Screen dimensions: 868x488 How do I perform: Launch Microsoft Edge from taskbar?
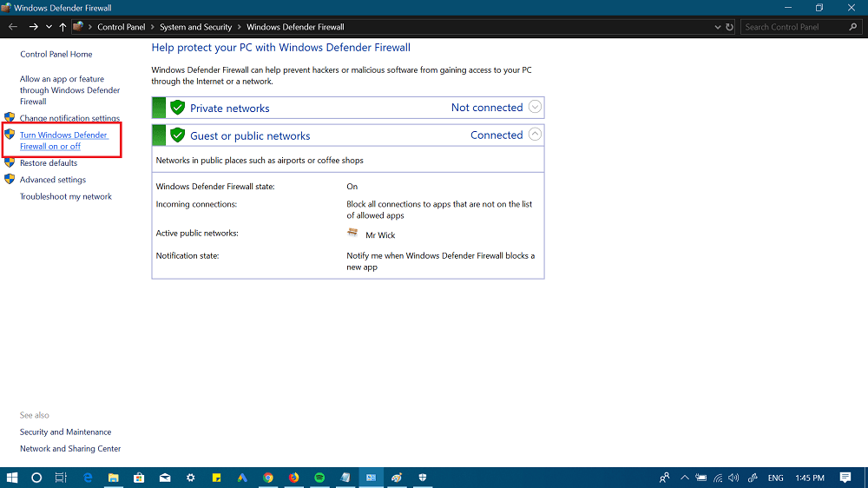coord(88,478)
